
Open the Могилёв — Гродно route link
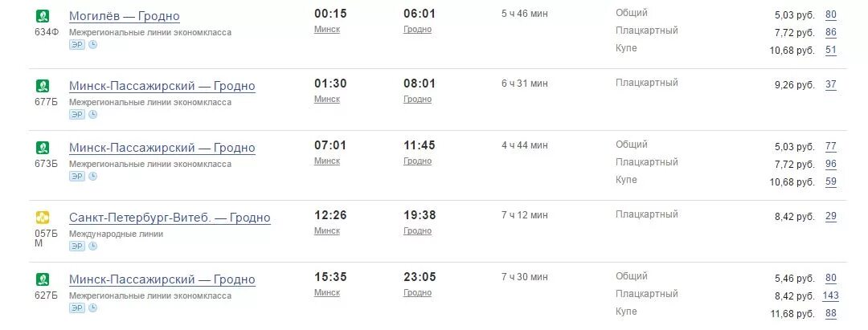125,17
